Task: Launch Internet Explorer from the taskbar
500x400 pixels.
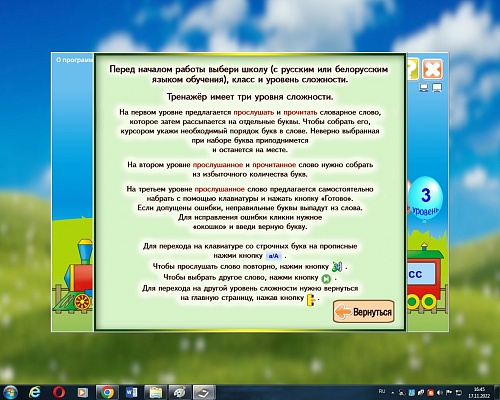Action: (x=35, y=392)
